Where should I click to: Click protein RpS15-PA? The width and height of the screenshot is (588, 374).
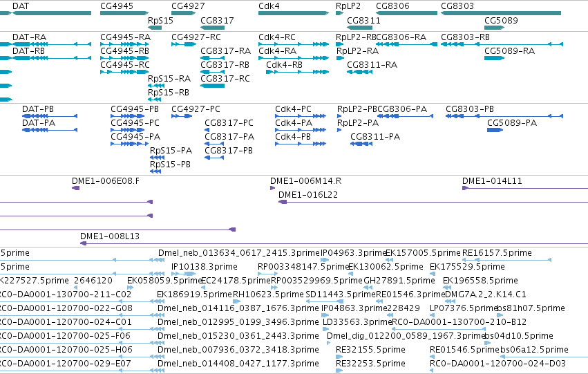(x=157, y=158)
